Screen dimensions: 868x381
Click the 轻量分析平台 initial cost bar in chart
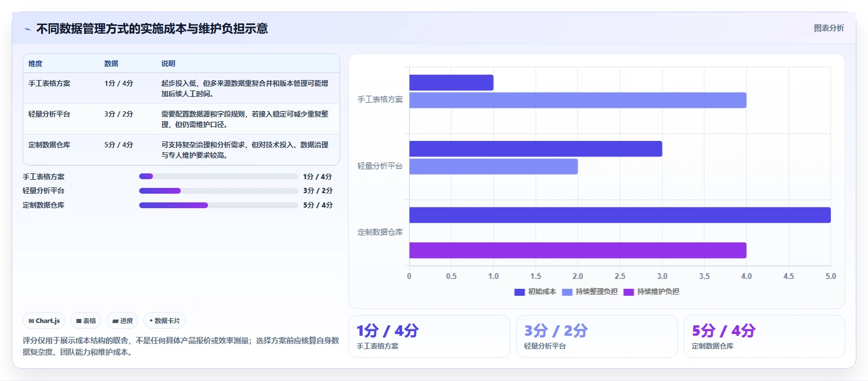pos(535,148)
